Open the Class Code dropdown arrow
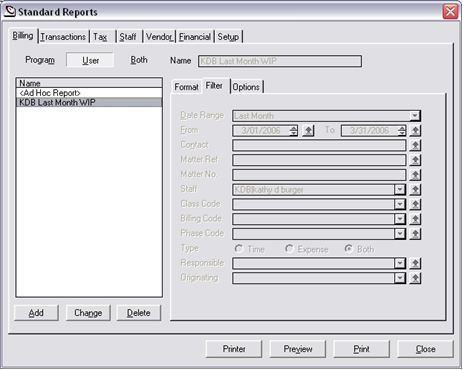 tap(400, 204)
